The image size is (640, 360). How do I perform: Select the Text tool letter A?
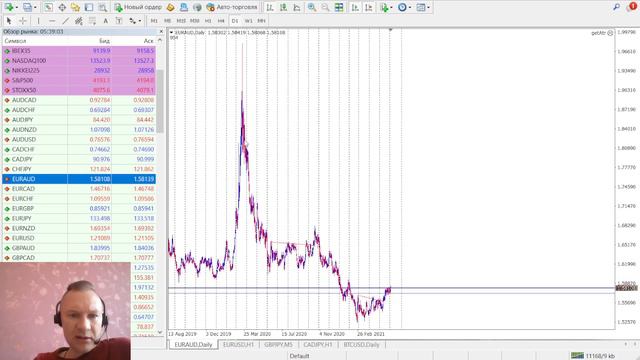point(105,20)
